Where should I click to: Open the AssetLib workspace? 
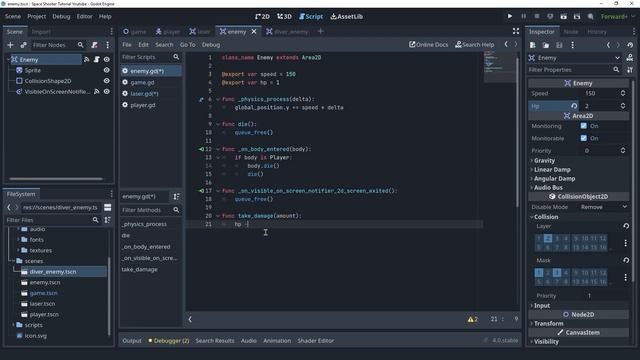(x=347, y=16)
